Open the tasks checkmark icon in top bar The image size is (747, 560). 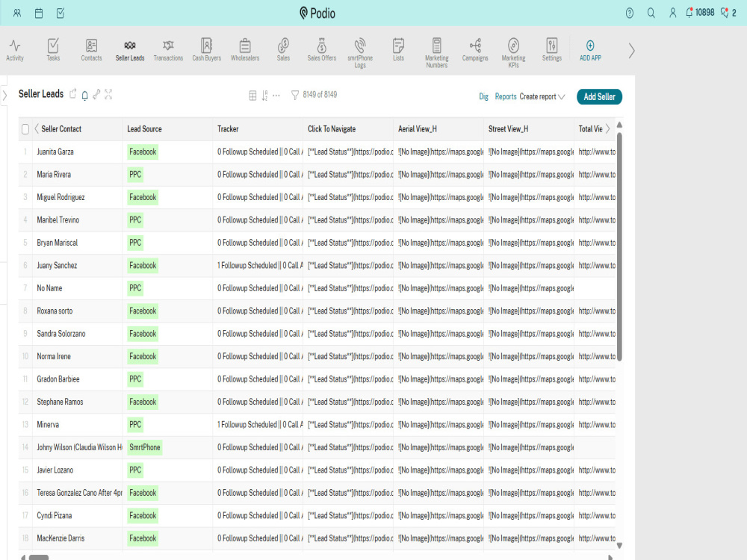click(x=61, y=13)
